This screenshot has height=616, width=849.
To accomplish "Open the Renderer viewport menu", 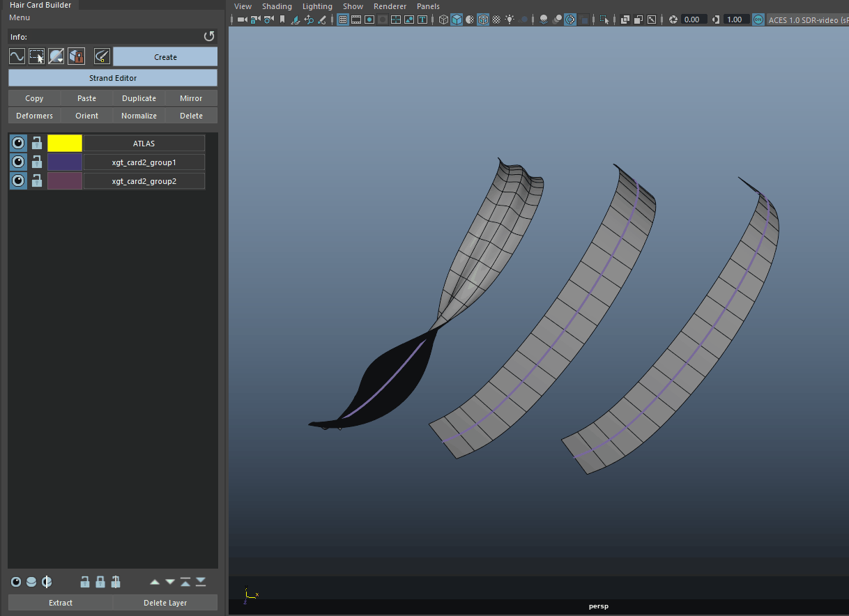I will coord(390,6).
